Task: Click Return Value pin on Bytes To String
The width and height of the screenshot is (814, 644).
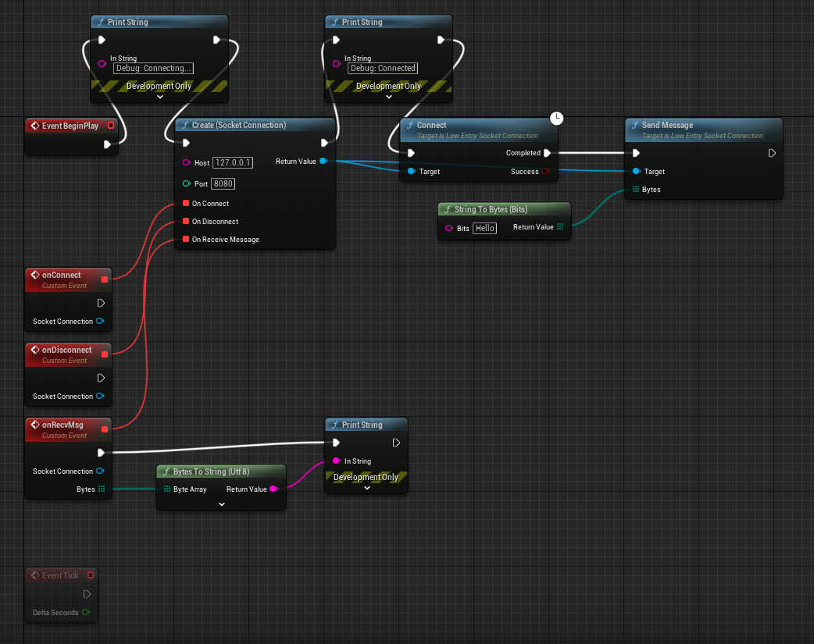Action: click(273, 489)
